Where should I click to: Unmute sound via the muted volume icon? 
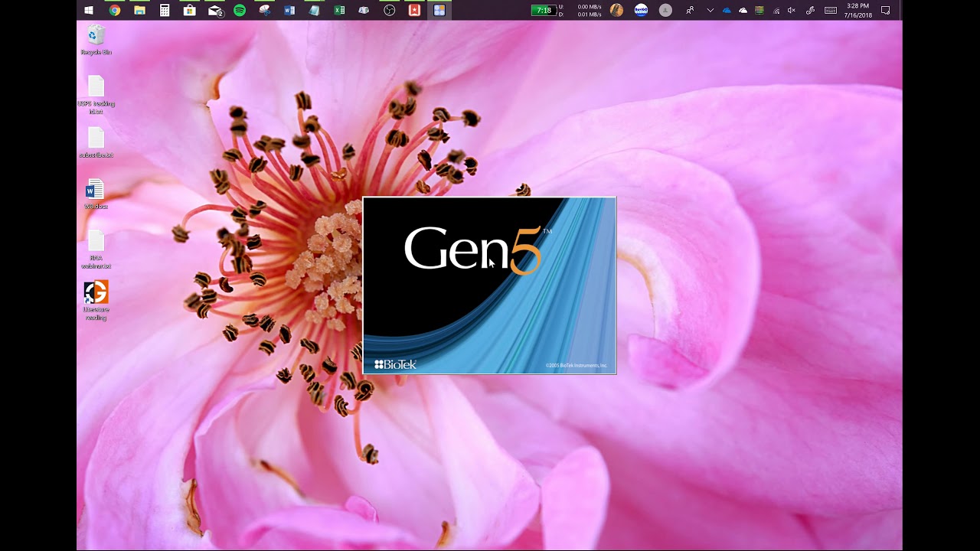tap(792, 10)
